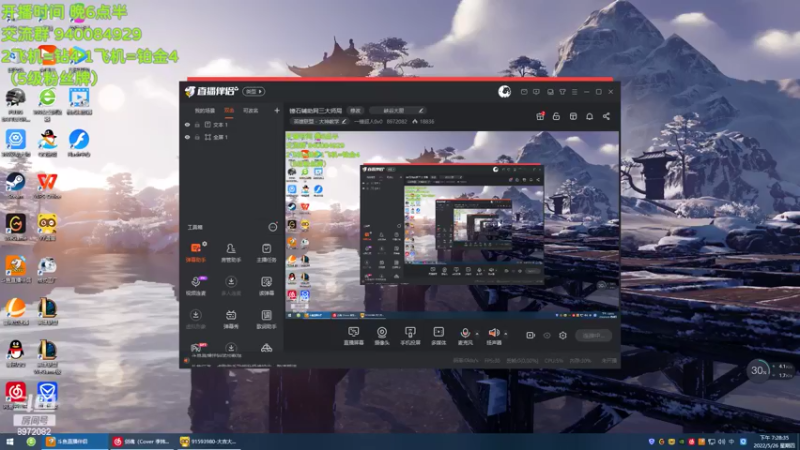Click the 30% floating accelerator ball
The height and width of the screenshot is (450, 800).
pyautogui.click(x=759, y=371)
